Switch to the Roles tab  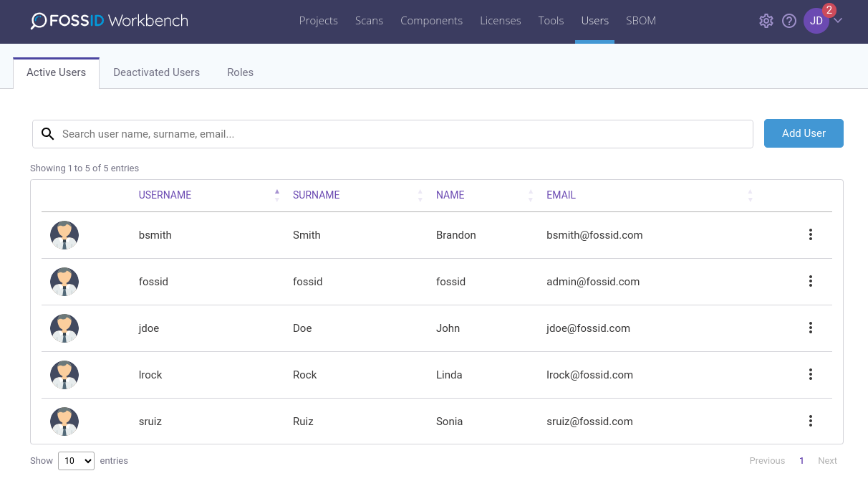pyautogui.click(x=241, y=72)
